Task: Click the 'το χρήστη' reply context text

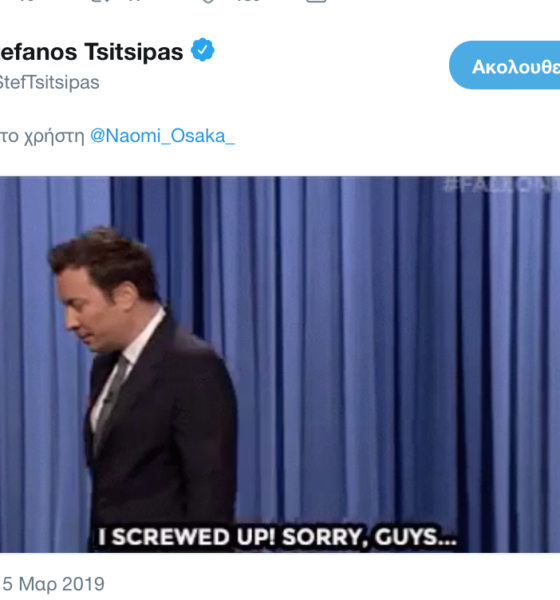Action: [42, 137]
